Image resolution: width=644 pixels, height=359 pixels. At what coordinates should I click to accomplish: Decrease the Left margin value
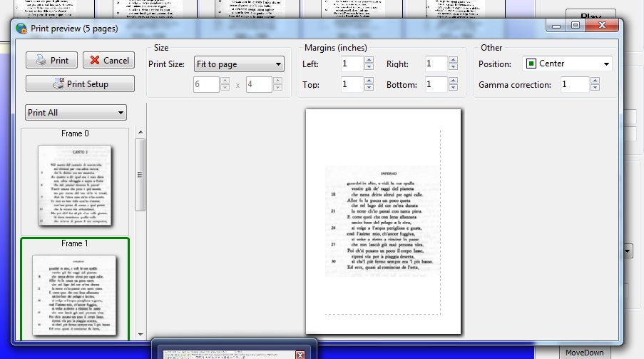(369, 67)
